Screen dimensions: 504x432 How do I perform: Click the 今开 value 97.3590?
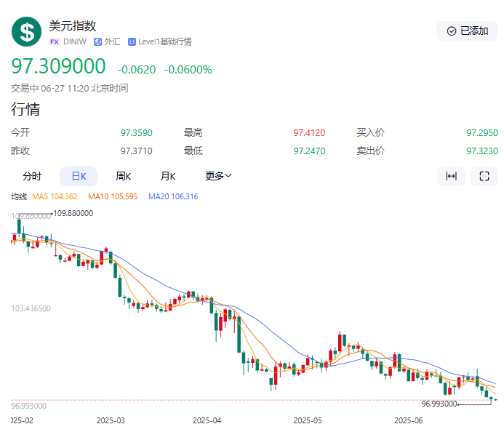pos(136,133)
